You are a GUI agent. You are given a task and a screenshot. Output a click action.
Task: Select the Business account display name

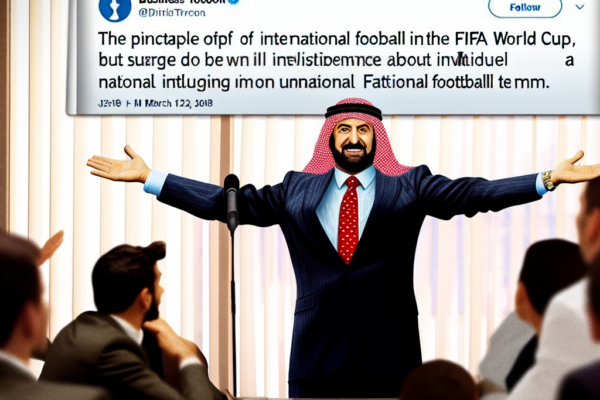(x=182, y=2)
